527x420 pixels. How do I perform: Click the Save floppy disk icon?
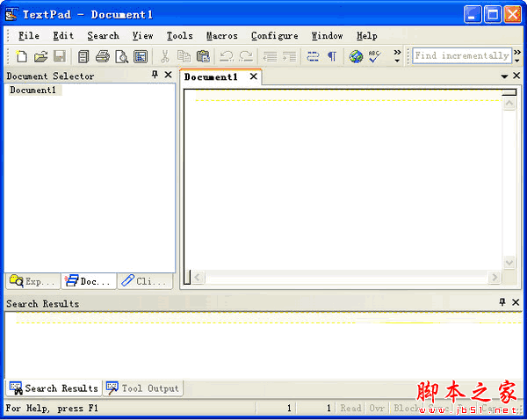click(60, 56)
